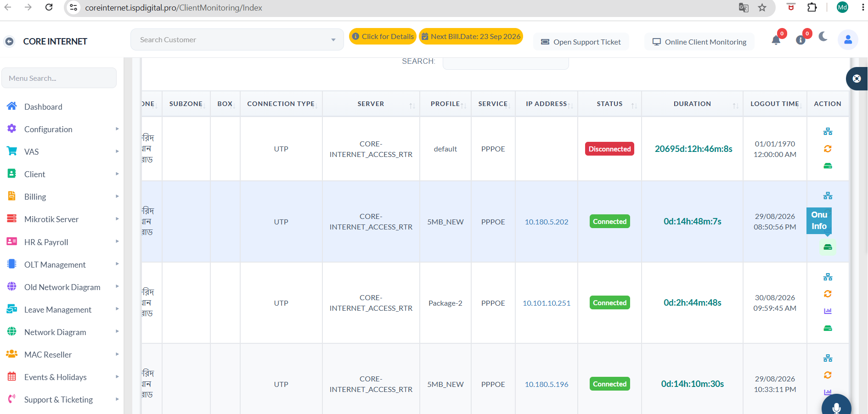Collapse sidebar with arrow beside CORE INTERNET

[x=9, y=41]
